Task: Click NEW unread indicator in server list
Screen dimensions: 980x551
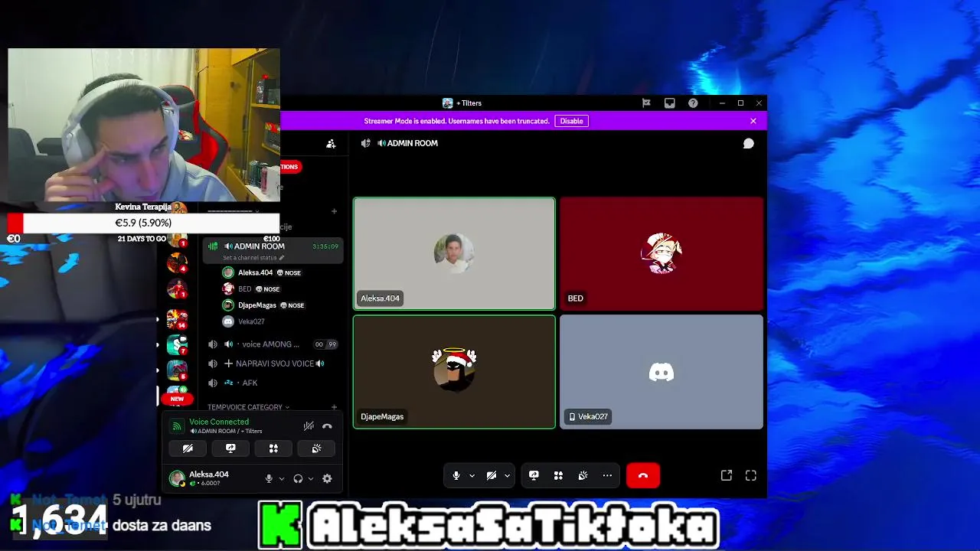Action: click(177, 399)
